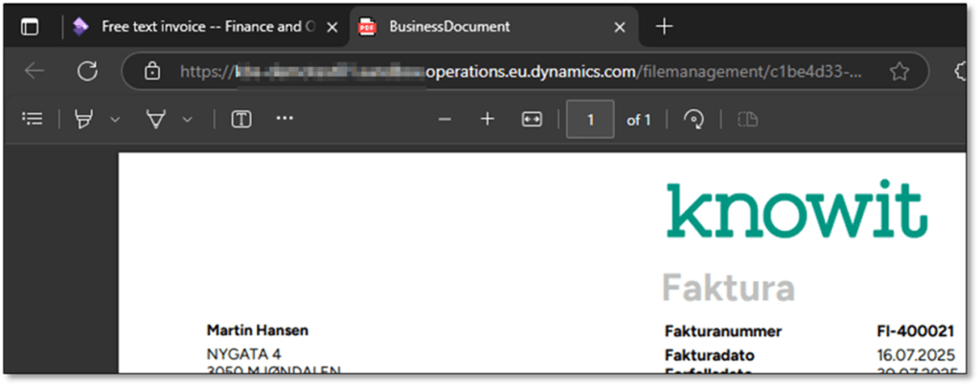This screenshot has width=980, height=386.
Task: Open the PDF table of contents panel
Action: pyautogui.click(x=34, y=119)
